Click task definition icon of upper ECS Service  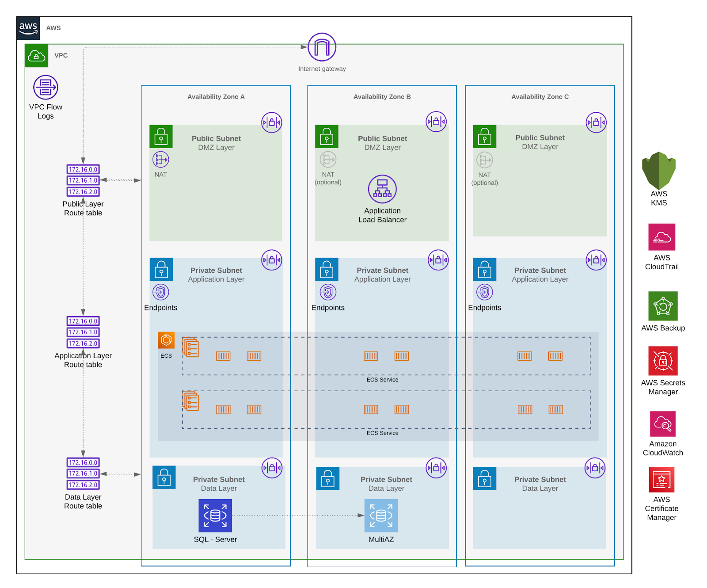pos(190,347)
